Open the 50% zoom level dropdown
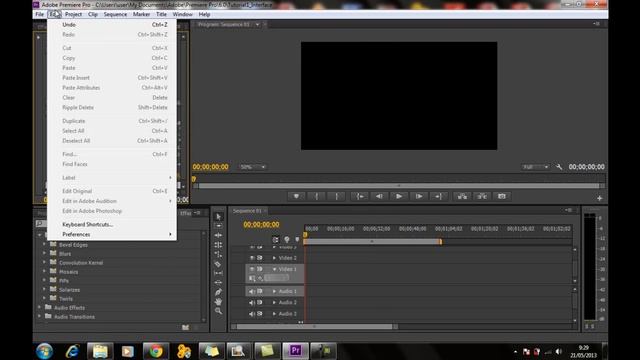This screenshot has width=640, height=360. (x=252, y=167)
